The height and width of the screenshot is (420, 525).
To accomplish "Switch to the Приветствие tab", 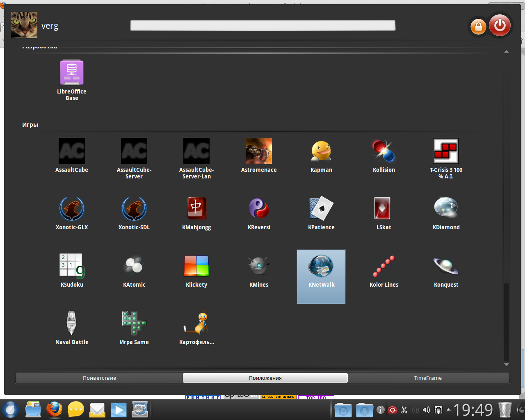I will click(99, 378).
